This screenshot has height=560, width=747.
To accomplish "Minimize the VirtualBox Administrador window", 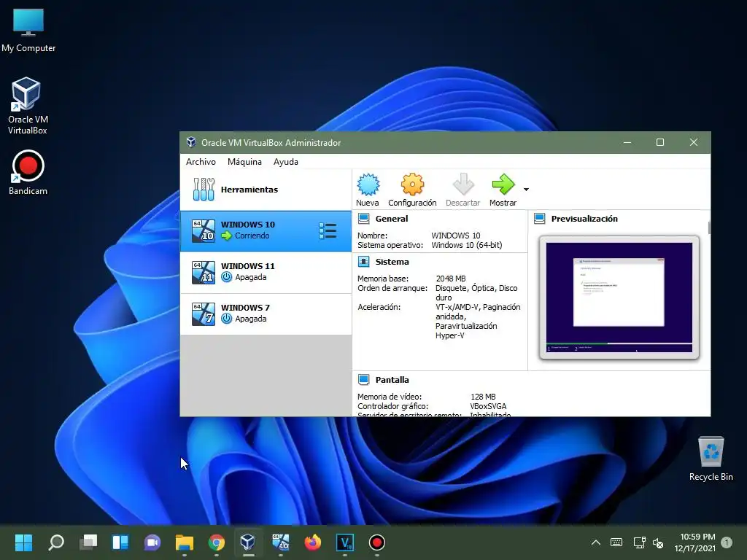I will pyautogui.click(x=627, y=142).
